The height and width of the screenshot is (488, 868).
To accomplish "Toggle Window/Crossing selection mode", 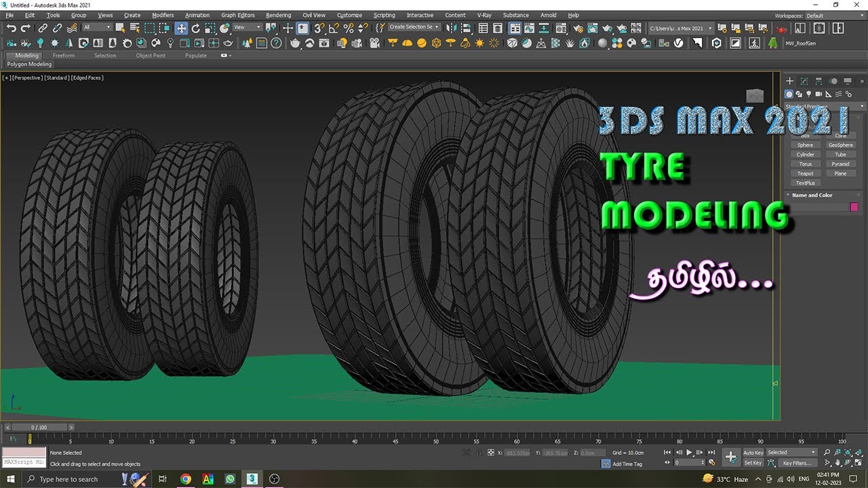I will [x=164, y=28].
